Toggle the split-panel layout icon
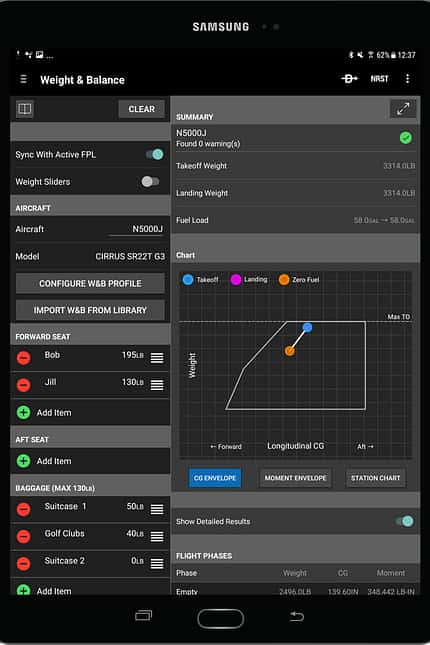The image size is (430, 645). (x=25, y=109)
